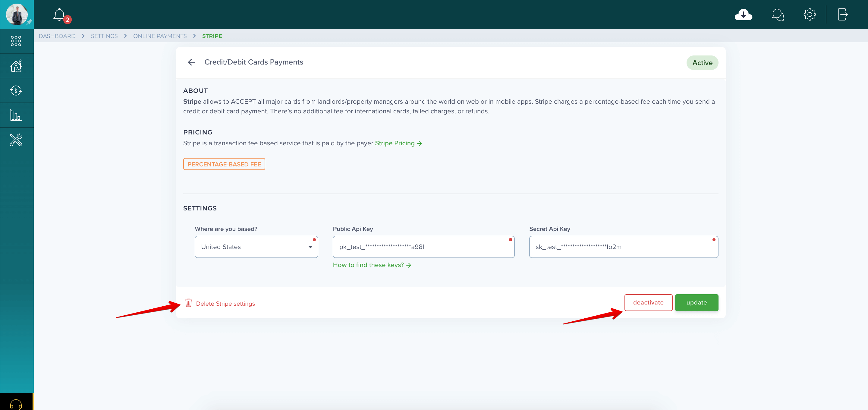
Task: Click Delete Stripe settings
Action: [225, 304]
